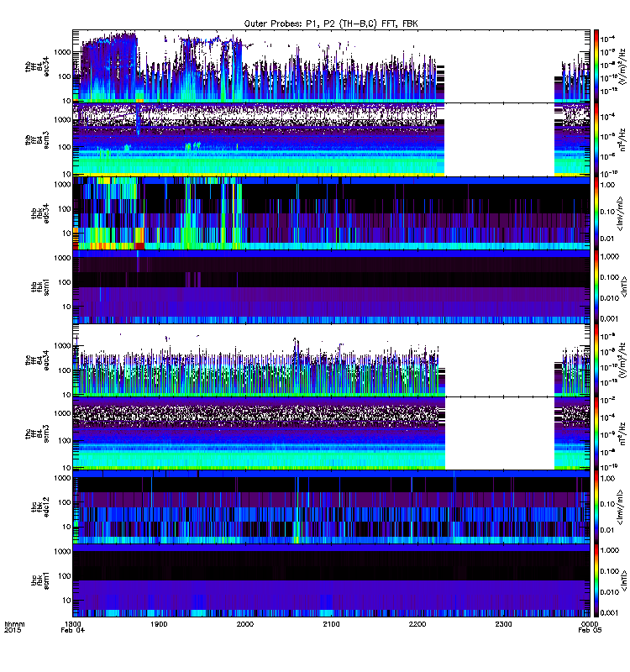Click the 'hhmm 2015' axis caption

point(14,627)
